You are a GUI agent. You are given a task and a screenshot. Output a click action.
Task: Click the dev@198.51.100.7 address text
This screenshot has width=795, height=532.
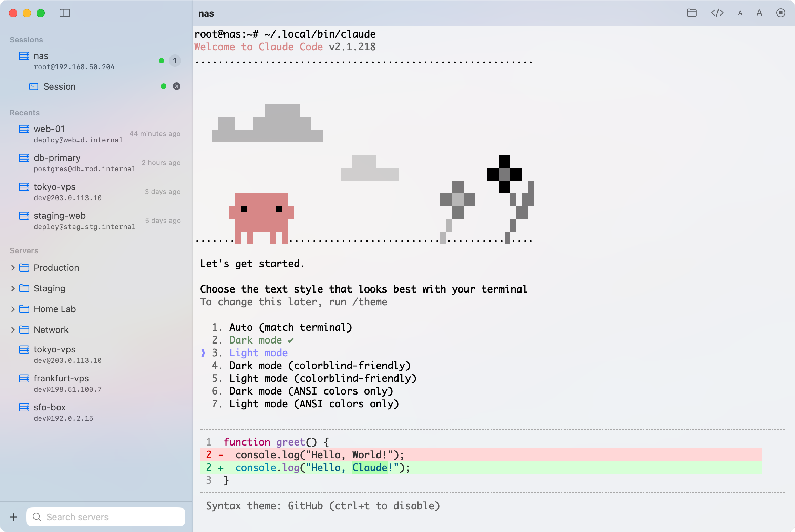68,389
